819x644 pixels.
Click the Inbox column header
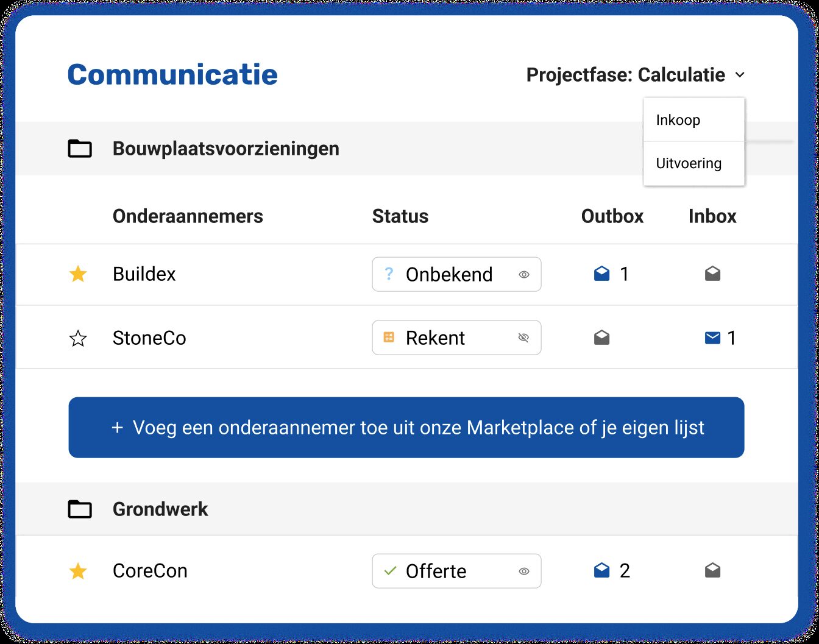pyautogui.click(x=712, y=216)
